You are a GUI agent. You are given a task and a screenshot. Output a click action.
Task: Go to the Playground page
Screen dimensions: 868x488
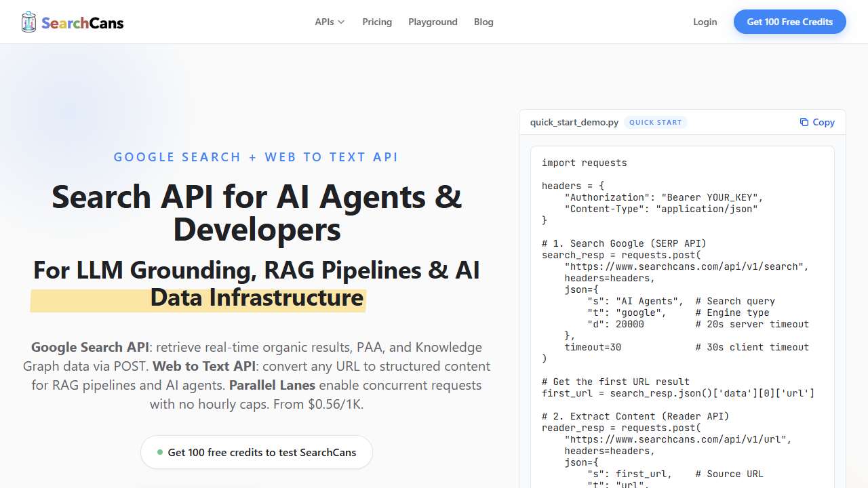coord(433,22)
